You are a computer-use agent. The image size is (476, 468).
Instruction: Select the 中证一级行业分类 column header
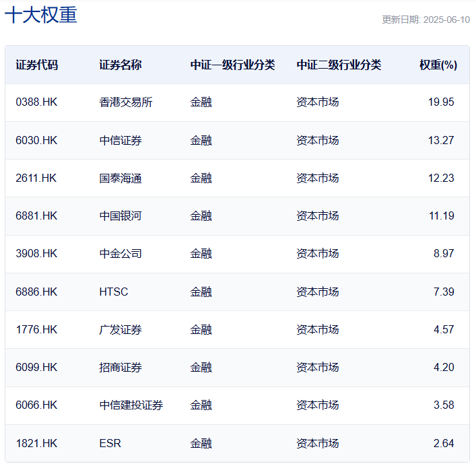[x=232, y=65]
